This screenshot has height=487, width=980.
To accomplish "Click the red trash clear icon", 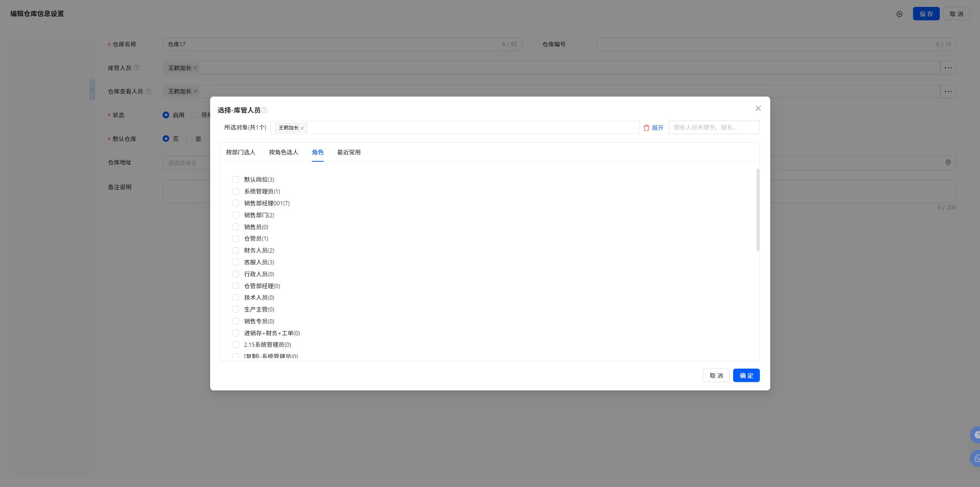I will 646,128.
